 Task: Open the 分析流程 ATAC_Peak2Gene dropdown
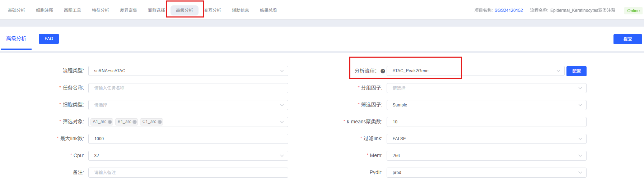(x=475, y=71)
